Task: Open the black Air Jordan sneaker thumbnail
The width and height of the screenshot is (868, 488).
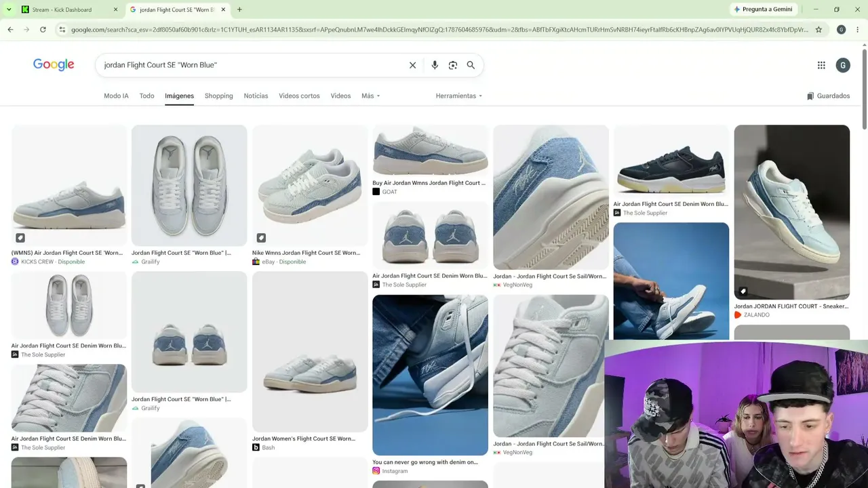Action: coord(671,161)
